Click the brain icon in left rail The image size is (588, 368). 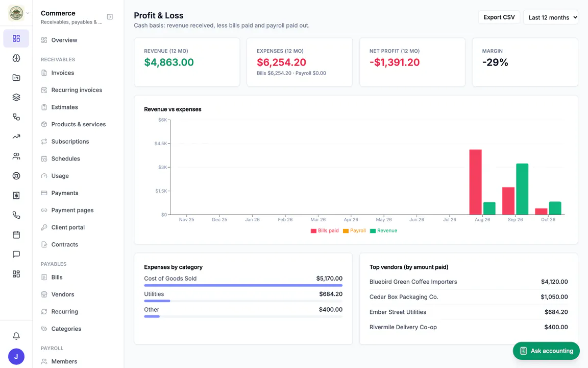pos(16,58)
